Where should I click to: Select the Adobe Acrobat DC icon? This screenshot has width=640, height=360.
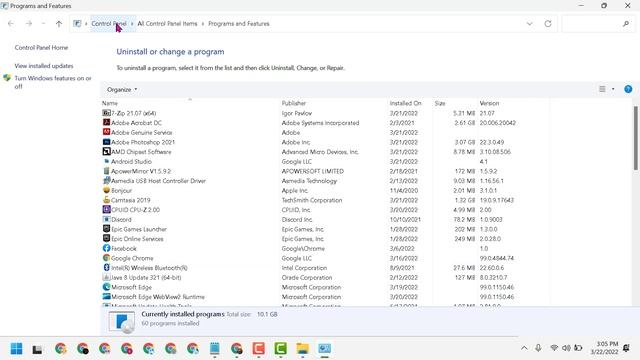tap(106, 122)
